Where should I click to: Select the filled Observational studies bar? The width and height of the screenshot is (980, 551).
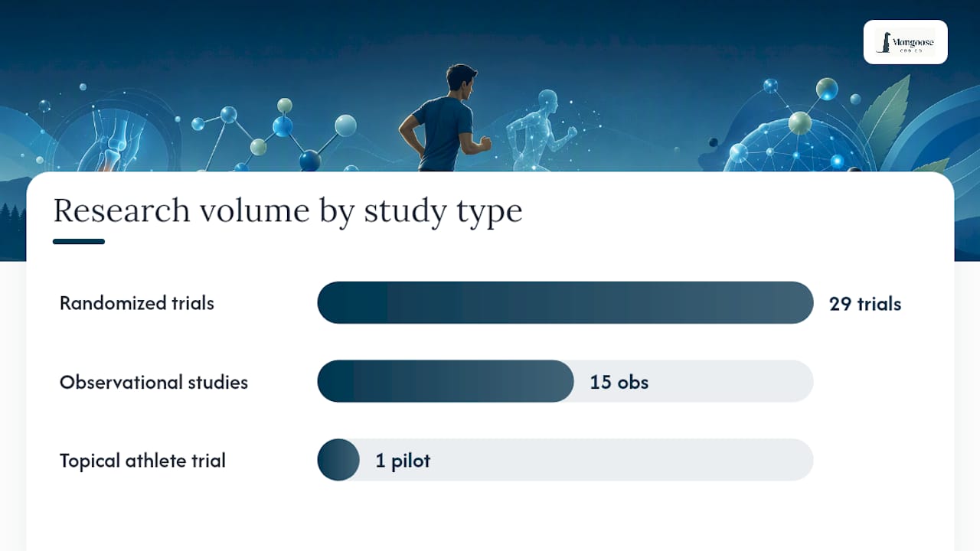point(446,381)
